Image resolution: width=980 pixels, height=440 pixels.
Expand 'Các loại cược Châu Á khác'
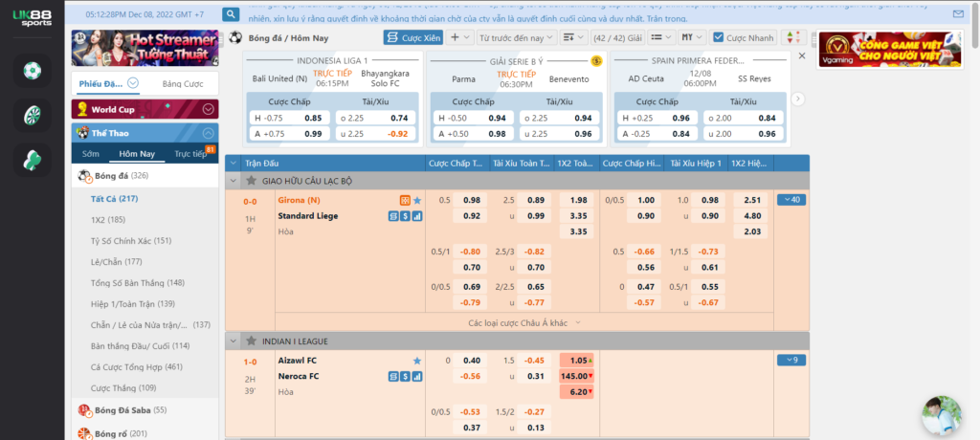click(x=517, y=323)
